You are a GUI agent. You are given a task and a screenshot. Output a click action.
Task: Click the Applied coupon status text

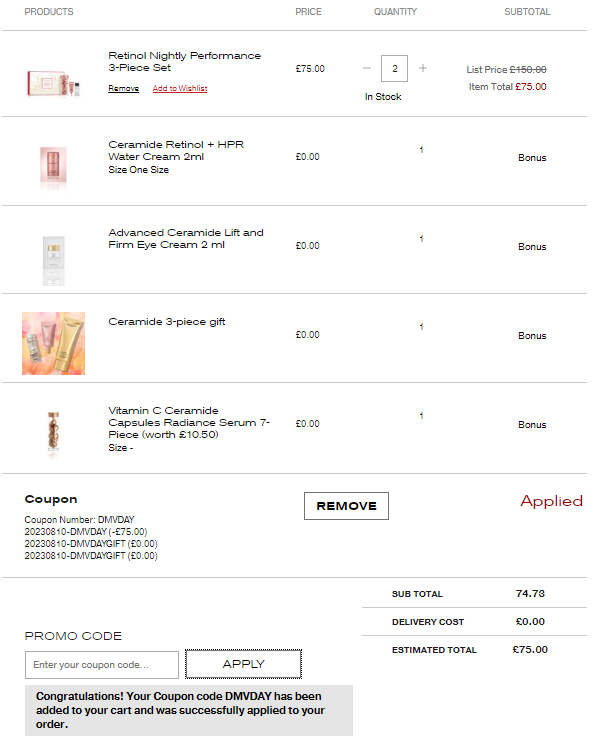pos(551,501)
